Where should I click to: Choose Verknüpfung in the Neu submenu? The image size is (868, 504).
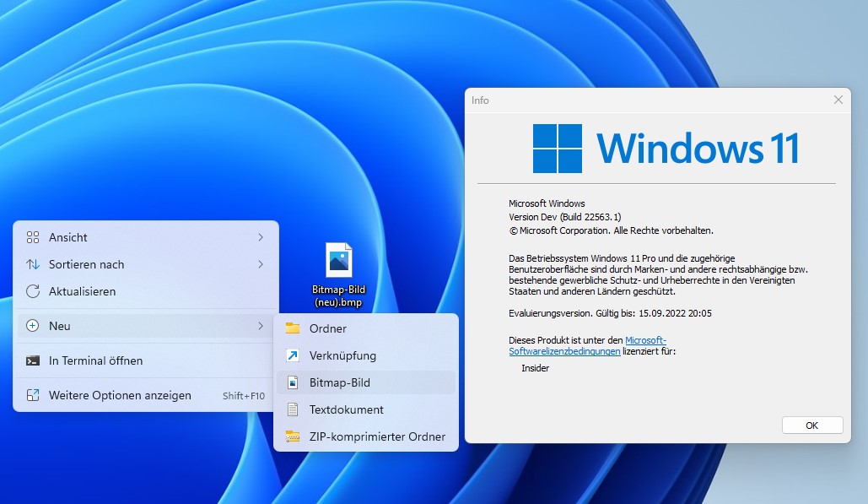point(366,355)
